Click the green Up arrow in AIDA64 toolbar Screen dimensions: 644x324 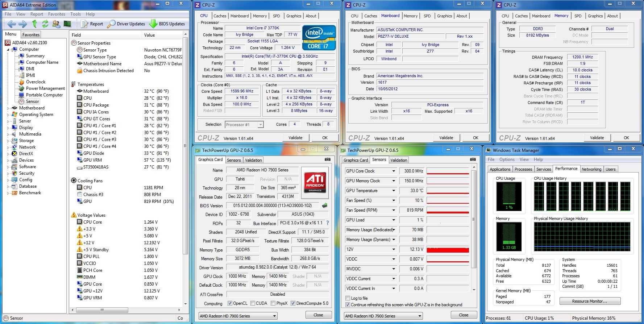[34, 24]
